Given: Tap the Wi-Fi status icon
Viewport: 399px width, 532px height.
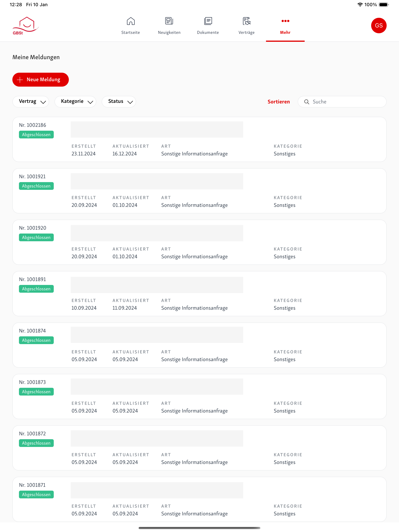Looking at the screenshot, I should [360, 5].
